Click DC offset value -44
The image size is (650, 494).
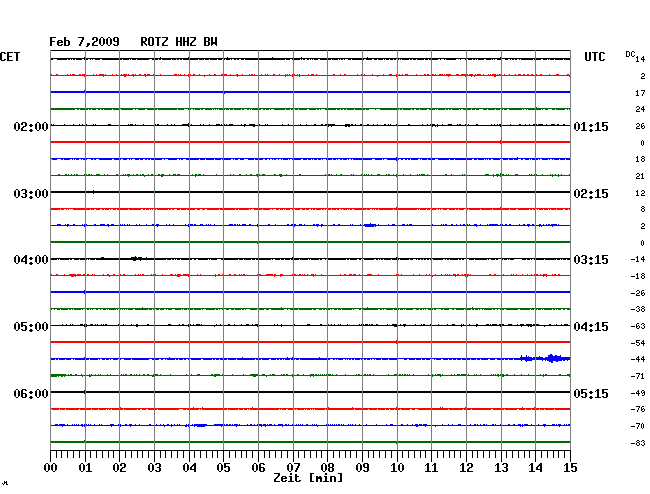coord(638,359)
